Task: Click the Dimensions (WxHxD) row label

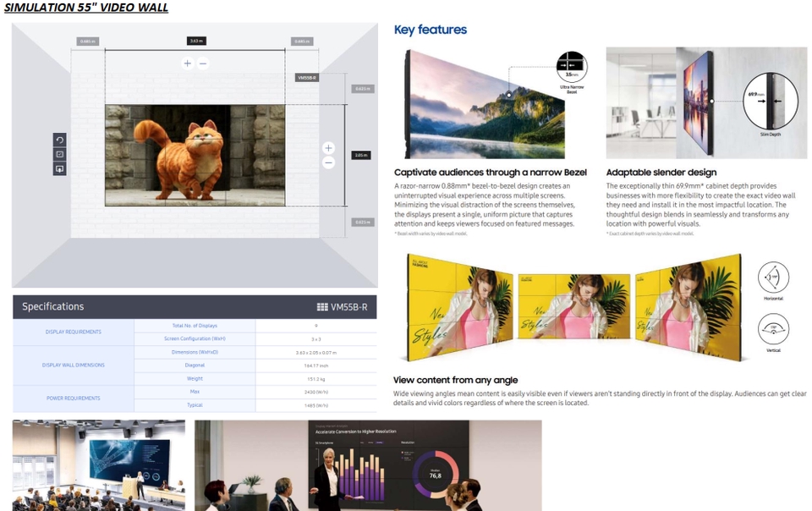Action: click(x=195, y=352)
